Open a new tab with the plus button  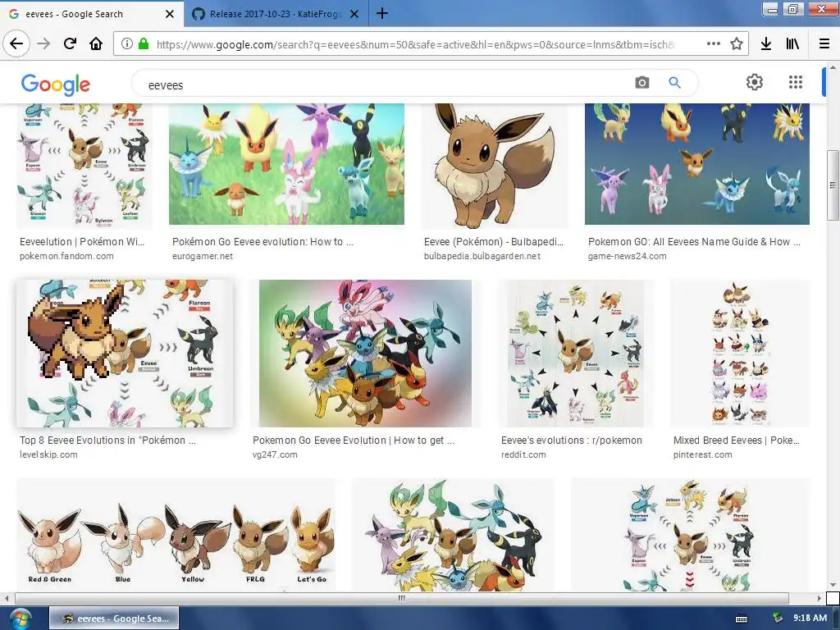coord(382,13)
